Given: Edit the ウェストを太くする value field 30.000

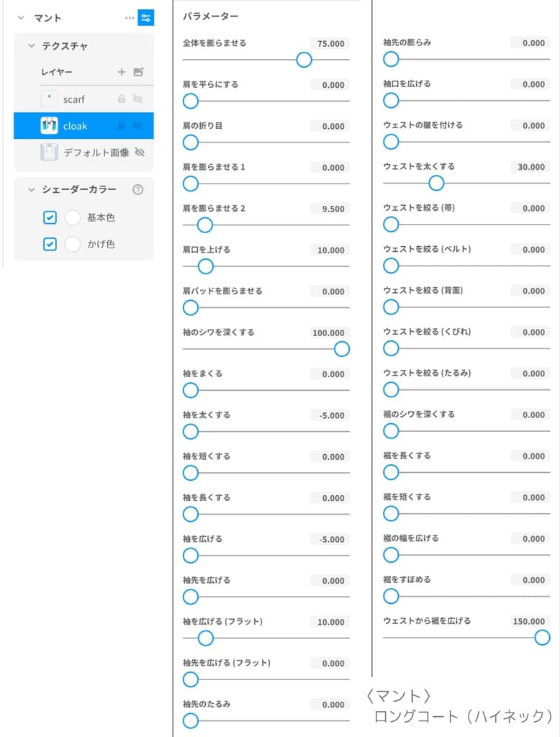Looking at the screenshot, I should pos(530,167).
